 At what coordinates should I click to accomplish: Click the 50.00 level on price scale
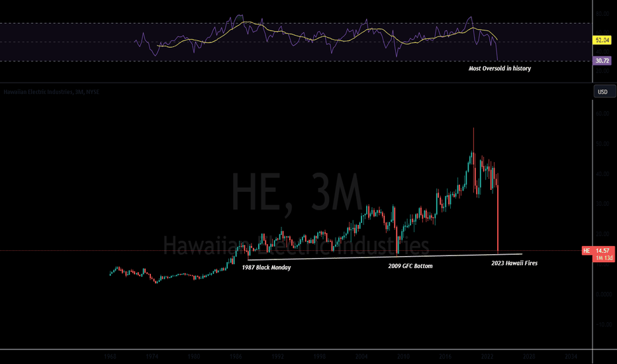pyautogui.click(x=602, y=144)
